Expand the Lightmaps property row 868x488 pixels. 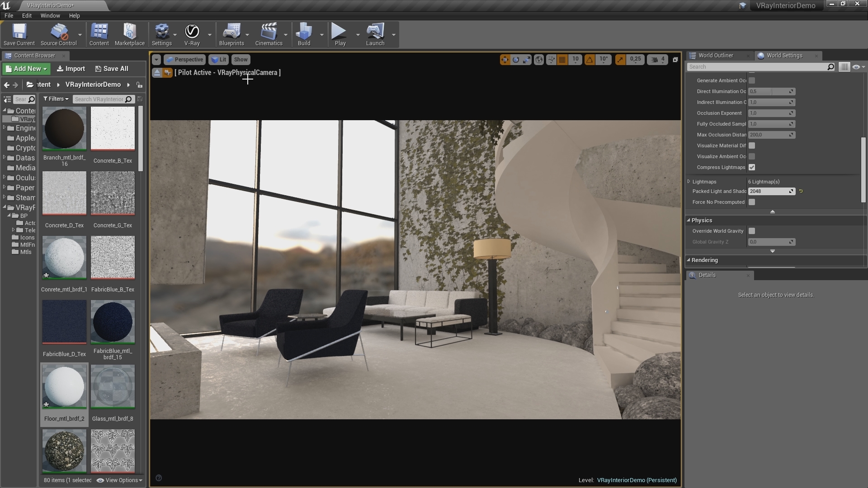tap(689, 182)
